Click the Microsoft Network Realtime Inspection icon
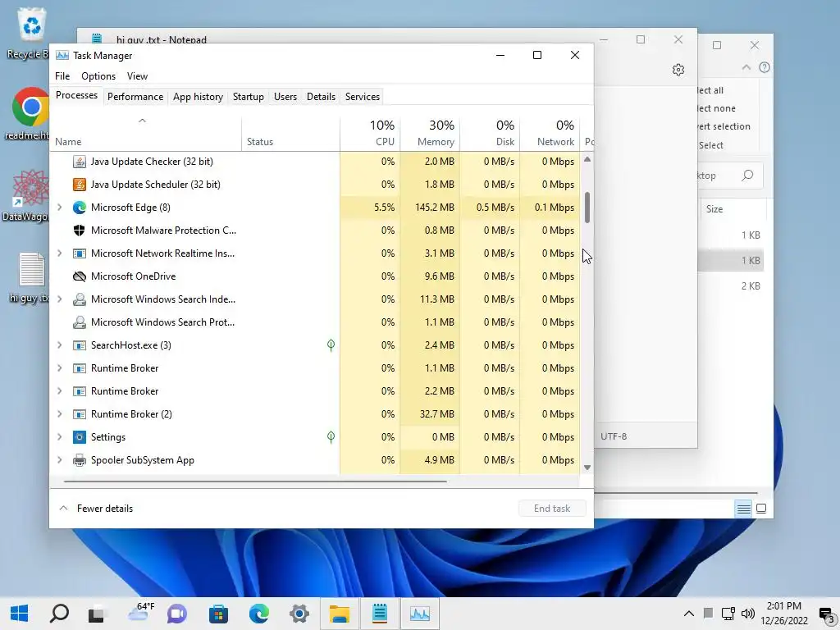Screen dimensions: 840x630 point(80,253)
